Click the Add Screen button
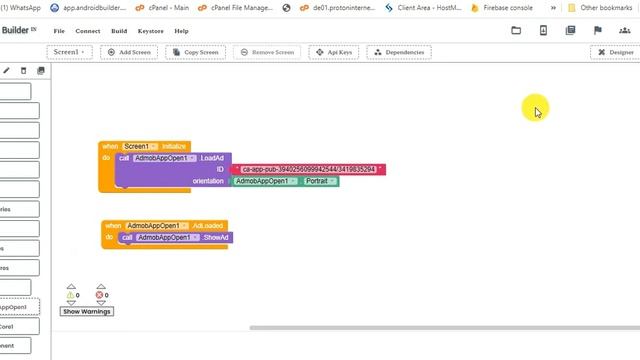The width and height of the screenshot is (640, 360). coord(129,52)
